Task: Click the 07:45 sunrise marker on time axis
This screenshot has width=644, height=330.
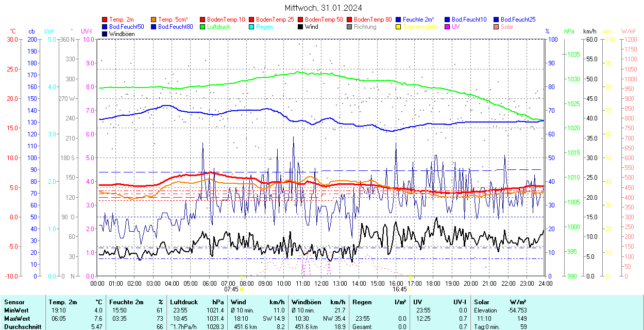Action: click(x=230, y=289)
